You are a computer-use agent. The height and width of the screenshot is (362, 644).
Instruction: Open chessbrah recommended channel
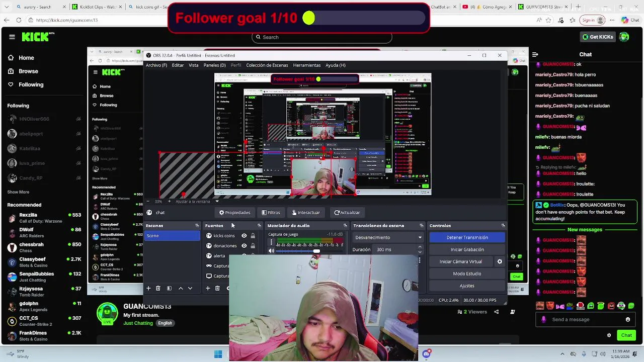(x=44, y=247)
